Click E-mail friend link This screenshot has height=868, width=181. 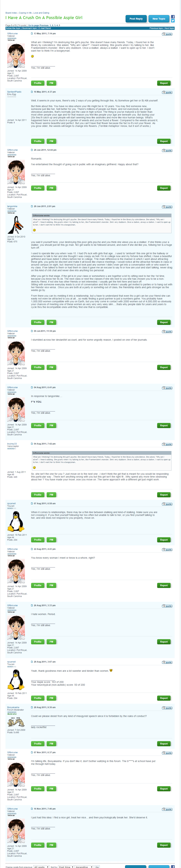[x=44, y=28]
